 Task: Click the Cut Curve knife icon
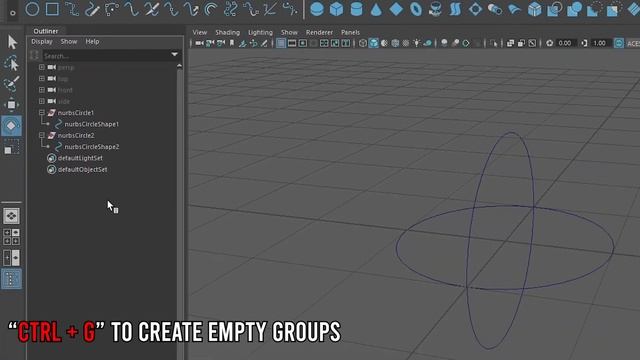[151, 9]
